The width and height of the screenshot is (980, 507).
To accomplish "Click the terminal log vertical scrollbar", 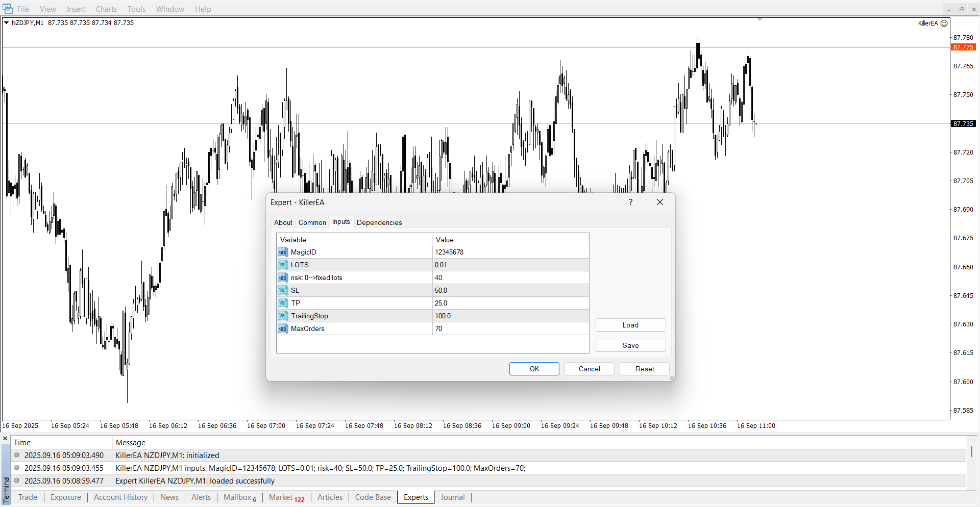I will click(971, 452).
